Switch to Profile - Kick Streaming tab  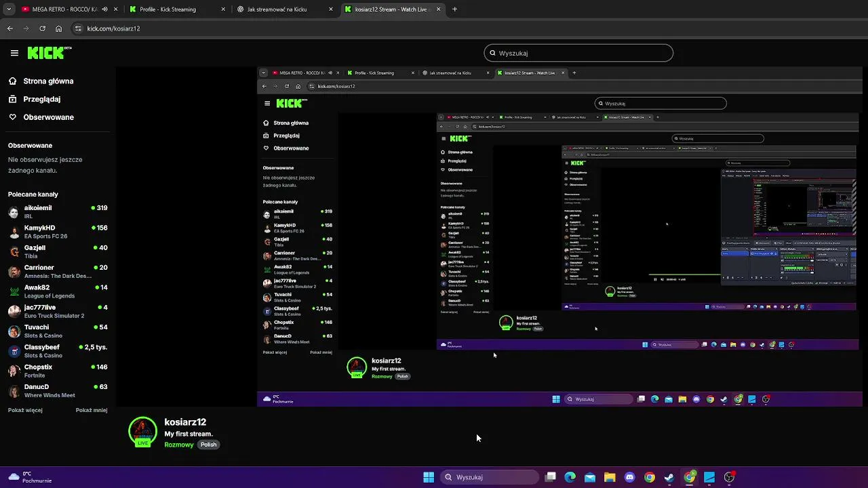177,9
